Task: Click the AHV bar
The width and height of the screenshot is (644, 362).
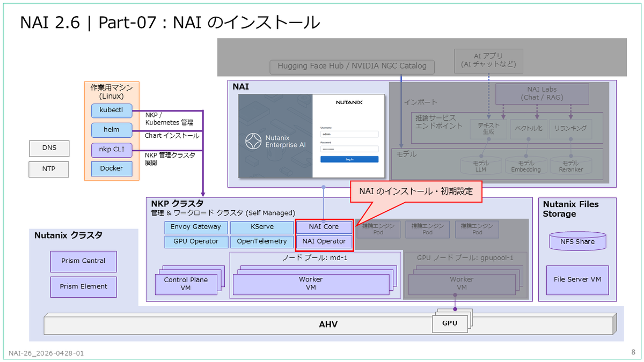Action: click(x=328, y=324)
